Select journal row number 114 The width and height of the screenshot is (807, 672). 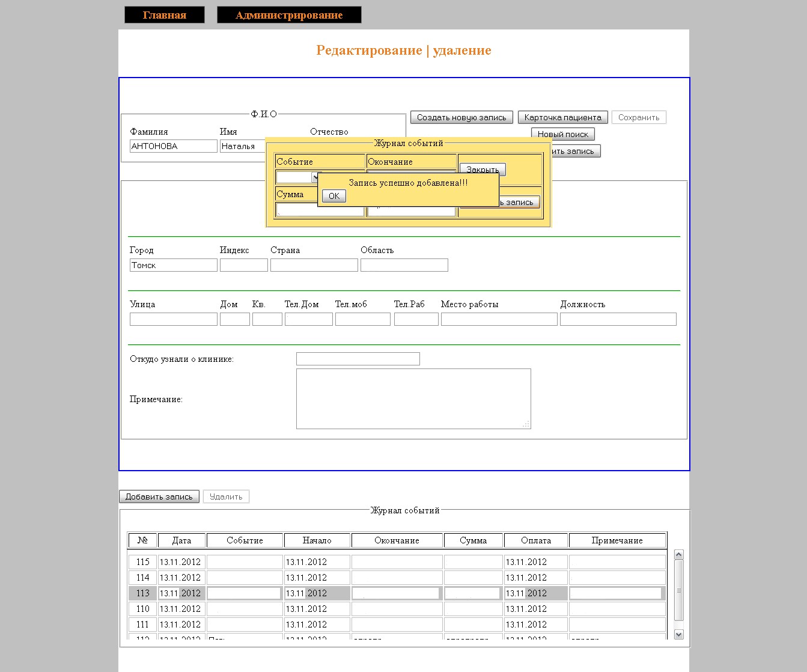[x=397, y=578]
